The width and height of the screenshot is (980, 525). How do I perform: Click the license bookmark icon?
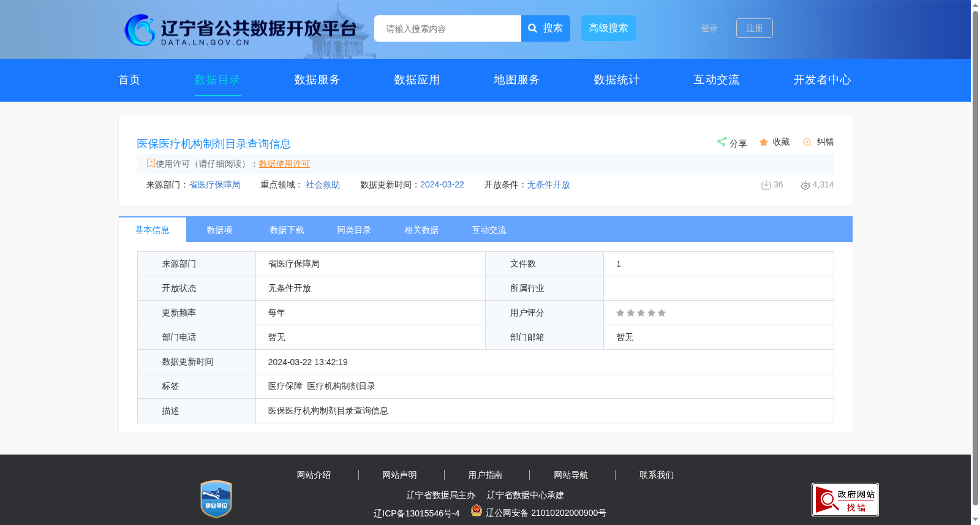tap(151, 163)
